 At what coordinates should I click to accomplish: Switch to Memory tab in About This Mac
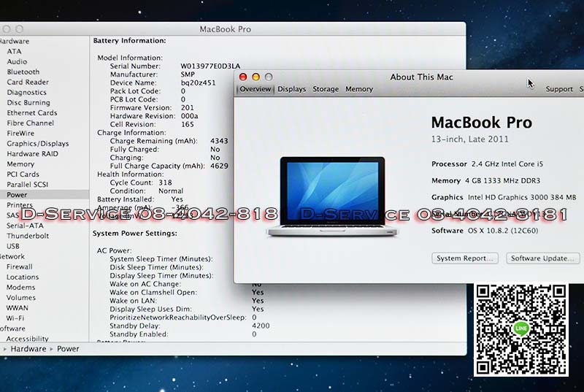click(359, 89)
